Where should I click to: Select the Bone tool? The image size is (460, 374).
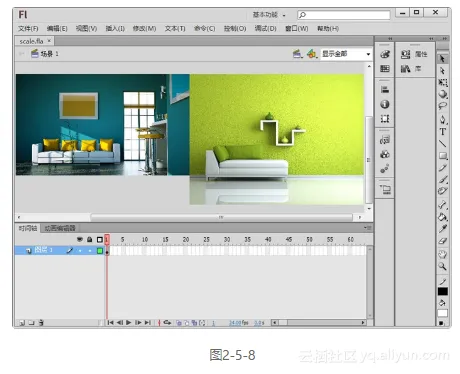[x=442, y=205]
